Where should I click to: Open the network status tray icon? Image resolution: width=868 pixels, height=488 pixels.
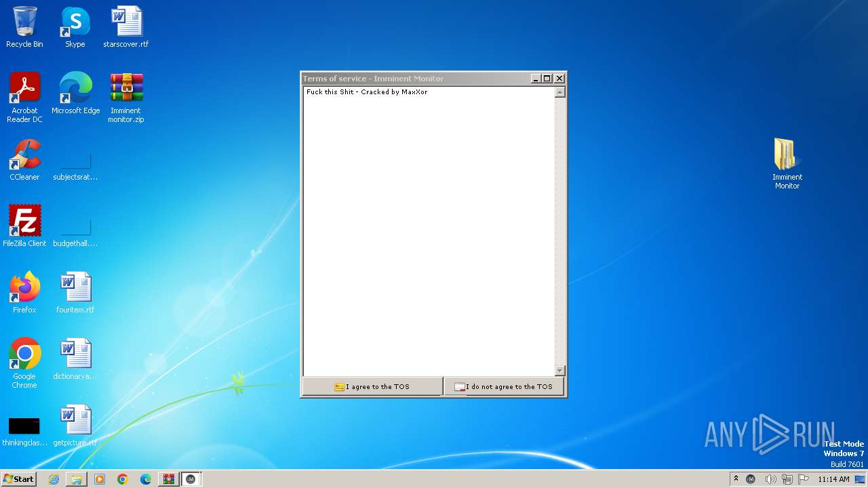(x=787, y=479)
